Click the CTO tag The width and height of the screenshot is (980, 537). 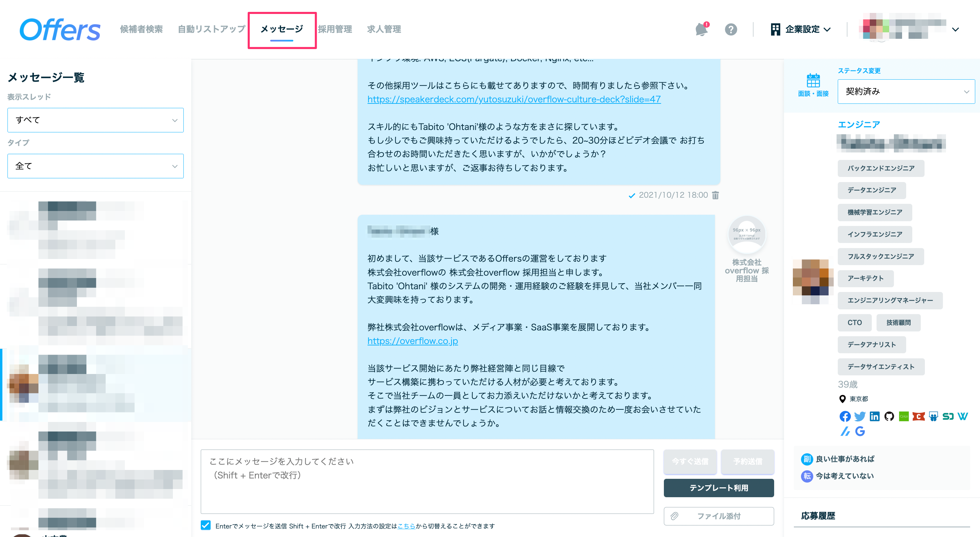pyautogui.click(x=854, y=322)
